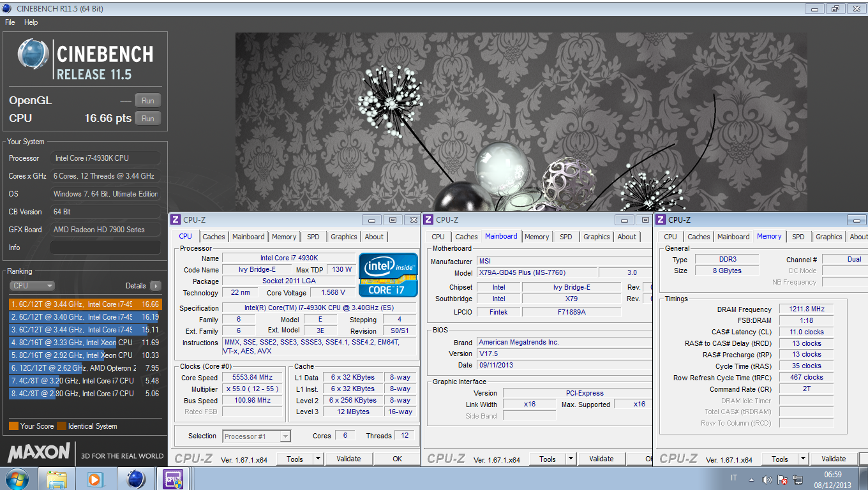Open SPD tab in Mainboard CPU-Z window
Image resolution: width=868 pixels, height=490 pixels.
[x=566, y=237]
